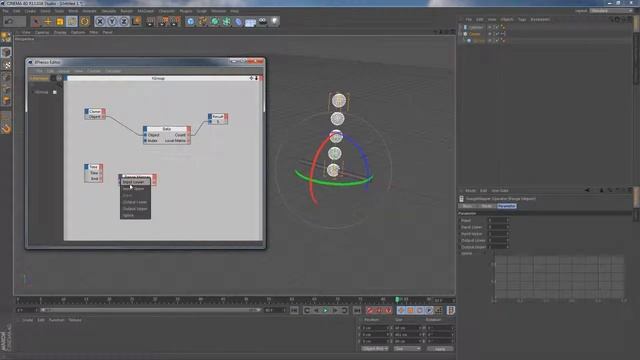Select the Scale tool

(60, 21)
